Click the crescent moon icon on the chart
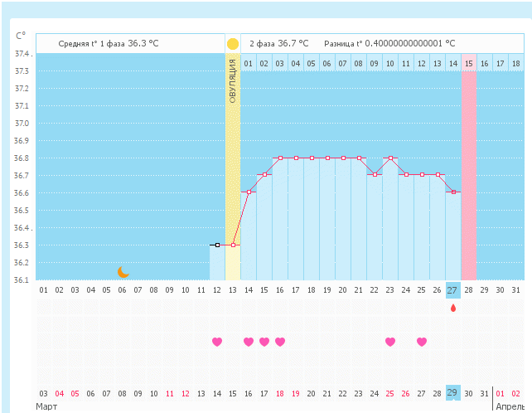The width and height of the screenshot is (532, 413). [123, 271]
